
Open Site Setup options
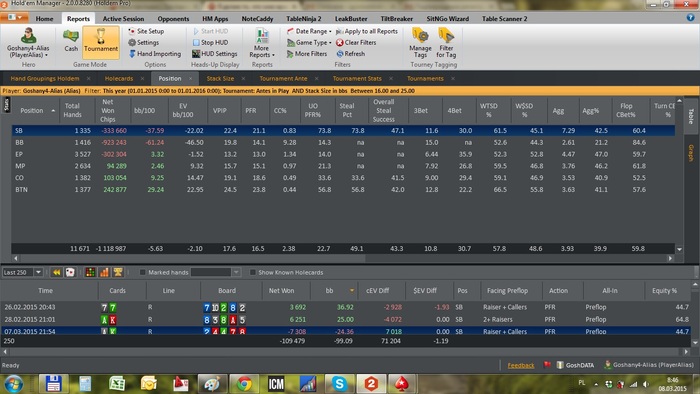click(x=146, y=31)
